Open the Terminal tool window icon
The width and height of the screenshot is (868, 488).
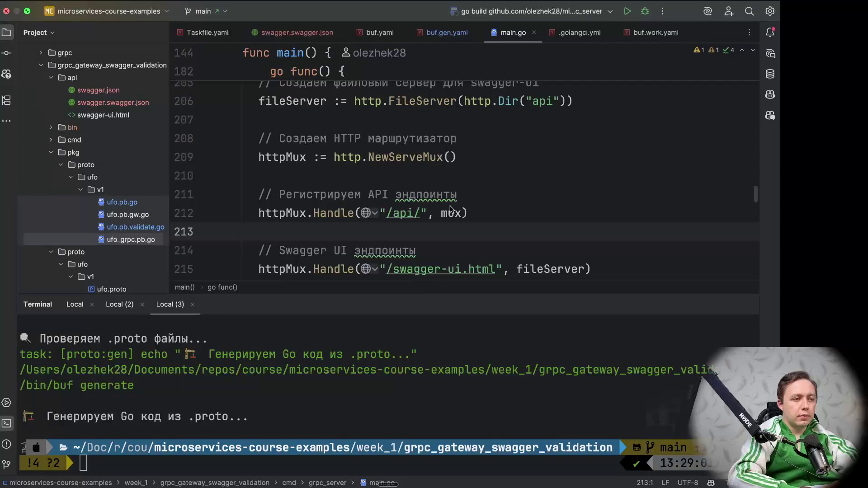pyautogui.click(x=6, y=423)
